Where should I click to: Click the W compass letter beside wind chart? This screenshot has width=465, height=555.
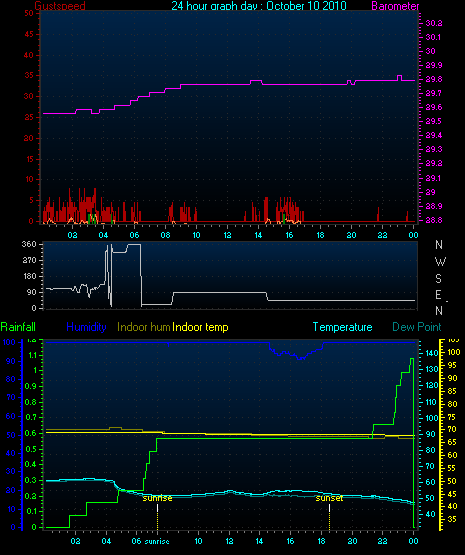[x=440, y=262]
